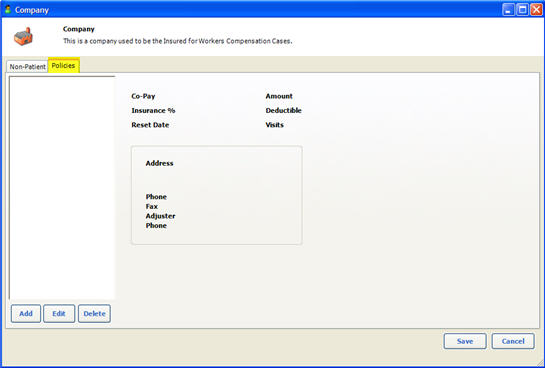This screenshot has height=368, width=545.
Task: Switch to the Non-Patient tab
Action: pyautogui.click(x=27, y=66)
